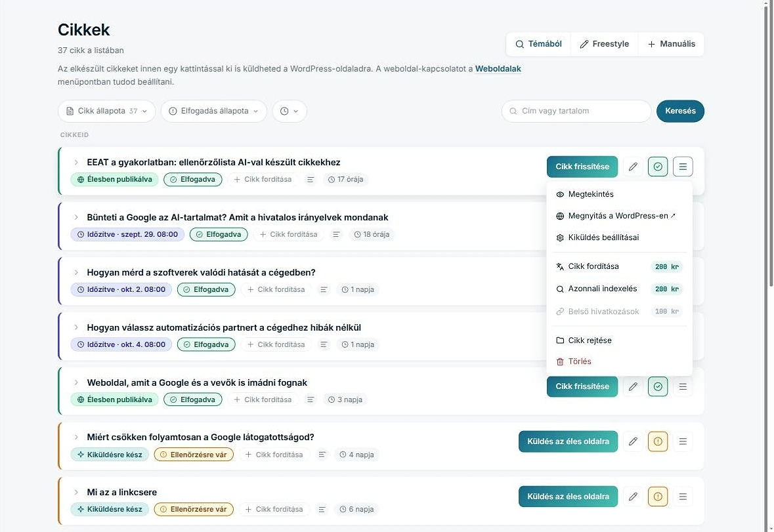The height and width of the screenshot is (532, 774).
Task: Open Cikk állapota filter dropdown
Action: click(x=106, y=111)
